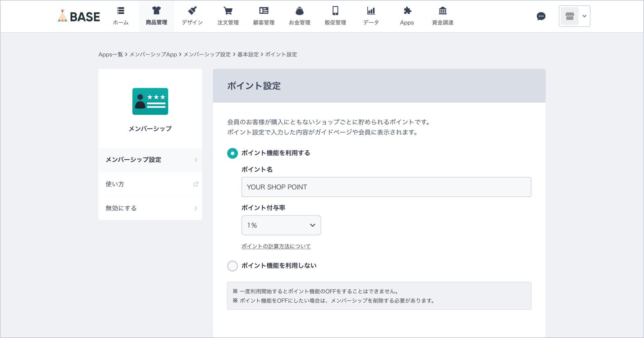Open the ポイント付与率 1% dropdown
The height and width of the screenshot is (338, 644).
coord(281,225)
